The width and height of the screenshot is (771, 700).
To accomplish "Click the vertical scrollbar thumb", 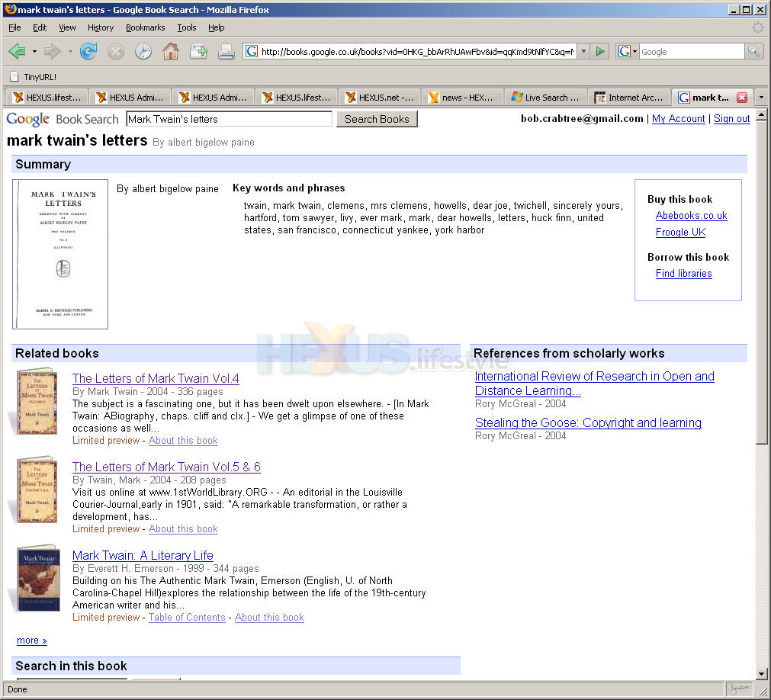I will pyautogui.click(x=761, y=283).
